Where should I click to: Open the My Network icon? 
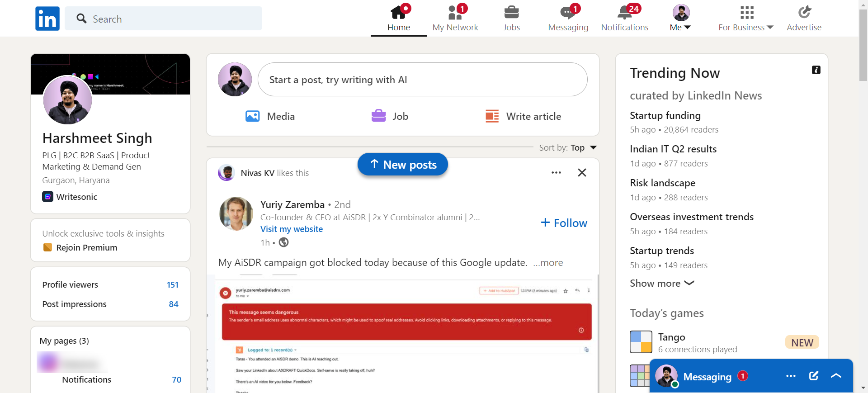[x=455, y=12]
